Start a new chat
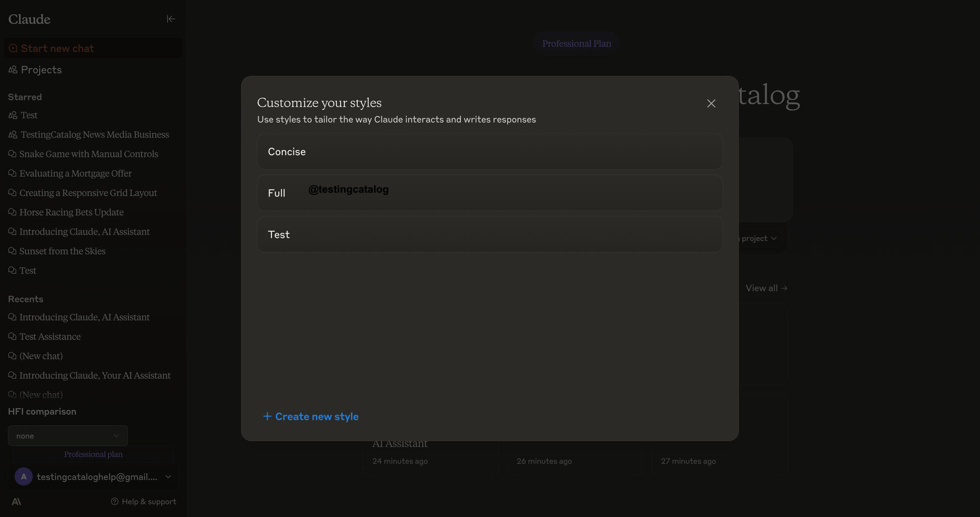 pyautogui.click(x=93, y=48)
